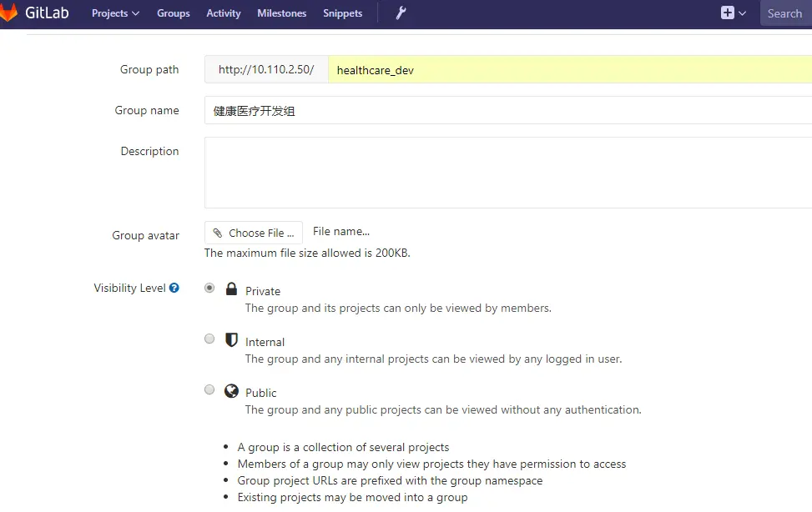The image size is (812, 512).
Task: Click the globe icon beside Public
Action: tap(231, 390)
